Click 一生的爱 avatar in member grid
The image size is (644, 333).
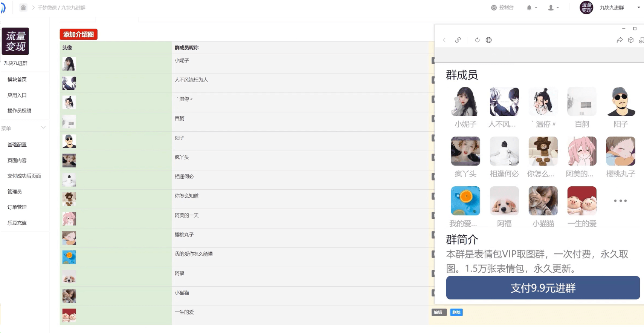click(x=582, y=201)
